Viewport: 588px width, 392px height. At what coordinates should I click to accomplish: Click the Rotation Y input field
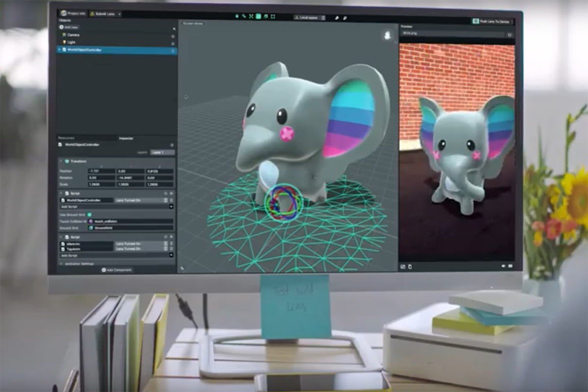[130, 178]
